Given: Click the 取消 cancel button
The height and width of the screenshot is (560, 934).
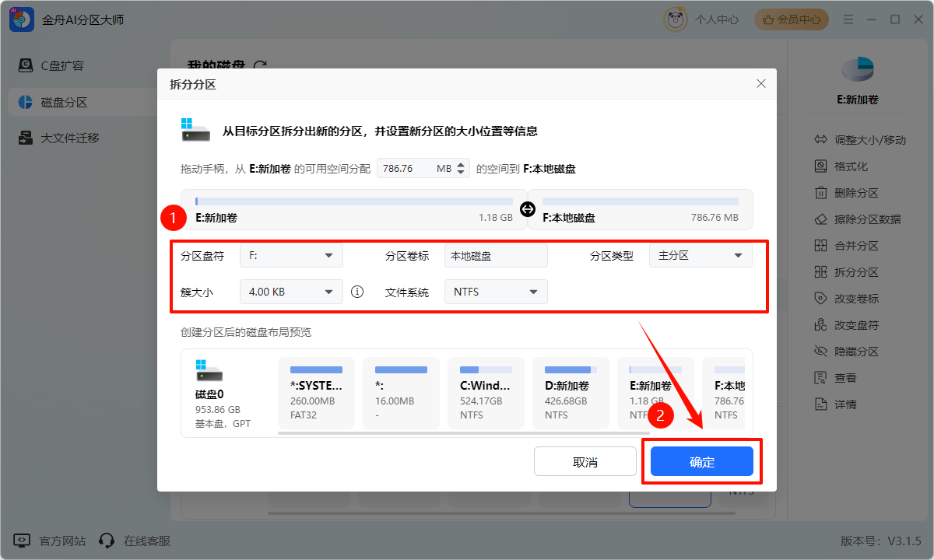Looking at the screenshot, I should pyautogui.click(x=585, y=462).
